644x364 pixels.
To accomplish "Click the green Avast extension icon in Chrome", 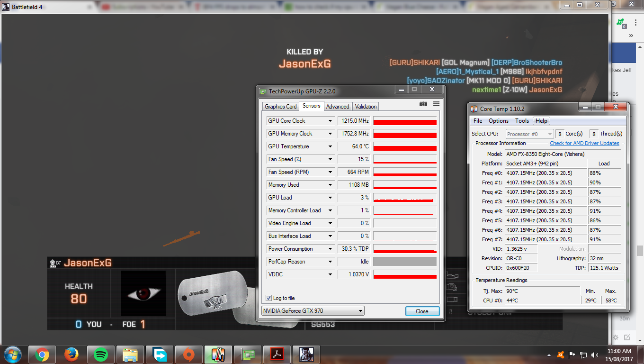I will [x=621, y=23].
